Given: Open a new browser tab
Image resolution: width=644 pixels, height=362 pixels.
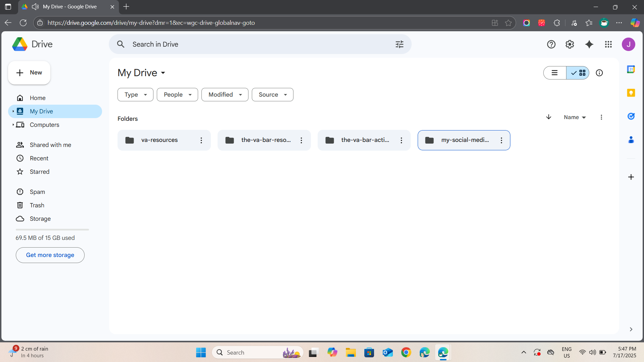Looking at the screenshot, I should click(126, 7).
